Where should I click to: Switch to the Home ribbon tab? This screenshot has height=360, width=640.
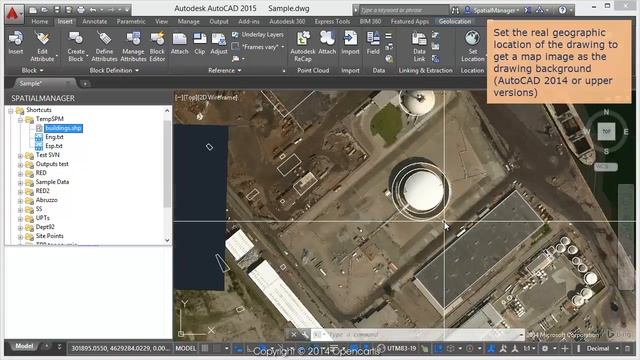click(x=40, y=21)
